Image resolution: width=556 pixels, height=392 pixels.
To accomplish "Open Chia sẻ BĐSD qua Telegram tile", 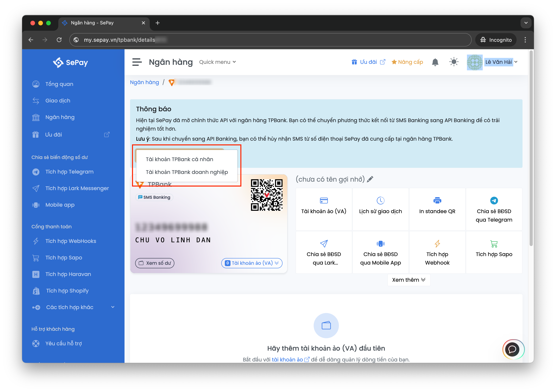I will (x=494, y=209).
